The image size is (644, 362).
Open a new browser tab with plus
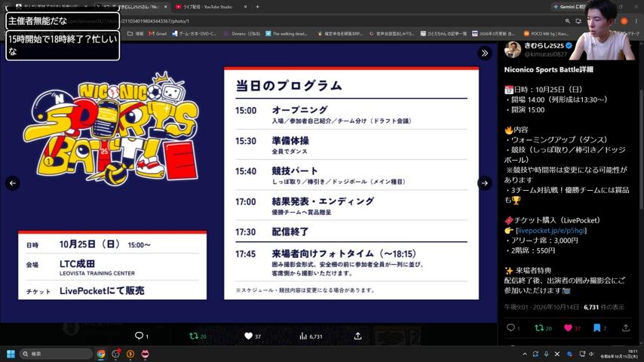coord(257,7)
